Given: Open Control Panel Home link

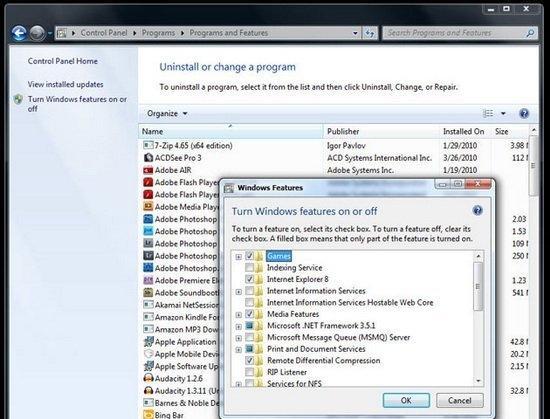Looking at the screenshot, I should point(63,61).
